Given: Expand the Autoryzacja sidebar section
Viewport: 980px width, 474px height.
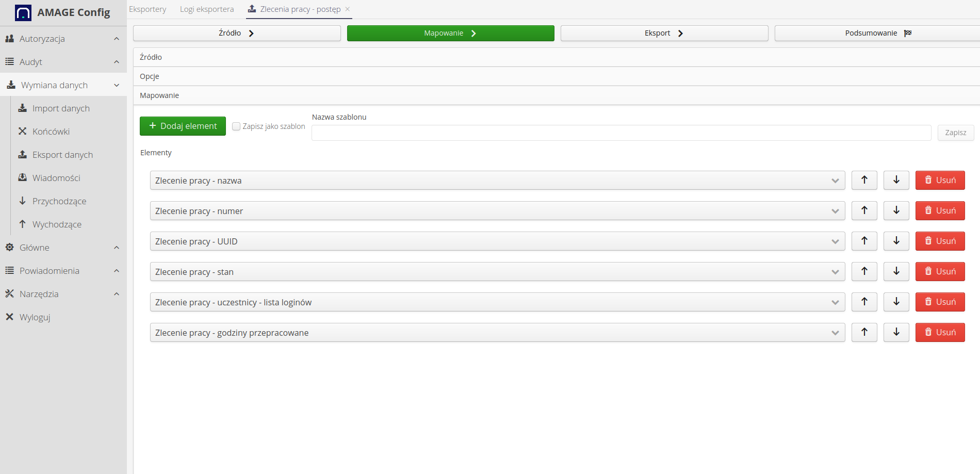Looking at the screenshot, I should (117, 39).
